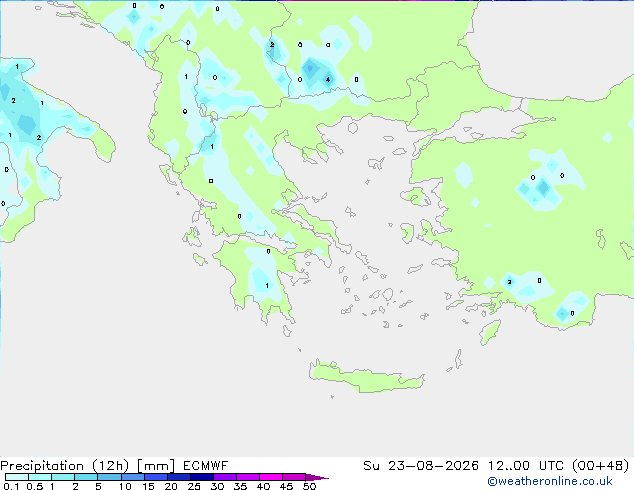Click the '45' legend scale label
This screenshot has width=634, height=490.
click(x=286, y=486)
